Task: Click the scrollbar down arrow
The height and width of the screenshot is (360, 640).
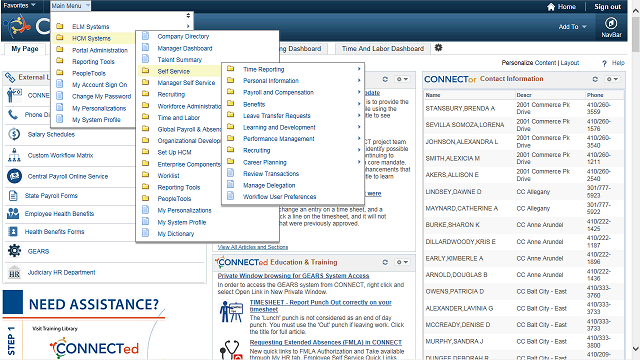Action: tap(636, 349)
